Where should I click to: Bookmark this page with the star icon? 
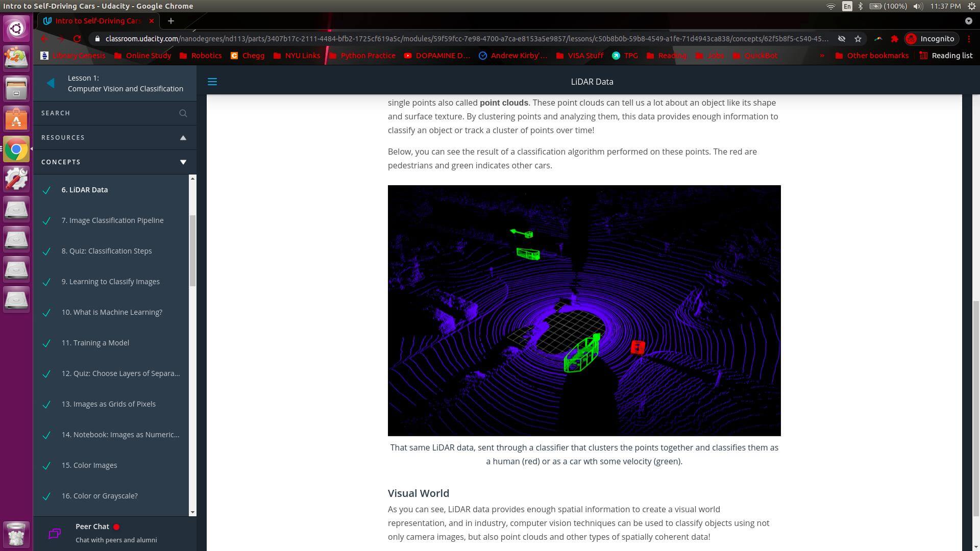tap(858, 39)
